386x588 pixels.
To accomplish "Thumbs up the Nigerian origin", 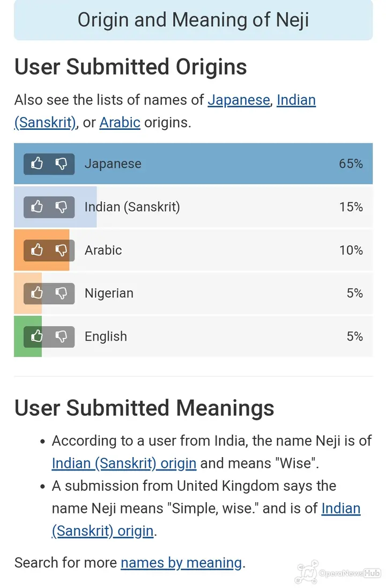I will 37,293.
